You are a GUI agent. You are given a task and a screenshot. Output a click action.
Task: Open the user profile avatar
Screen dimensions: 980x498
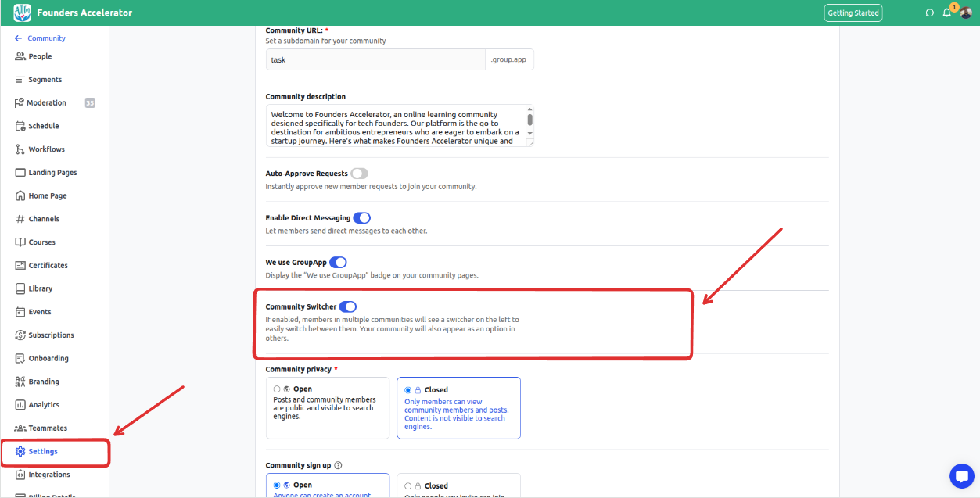pos(965,13)
